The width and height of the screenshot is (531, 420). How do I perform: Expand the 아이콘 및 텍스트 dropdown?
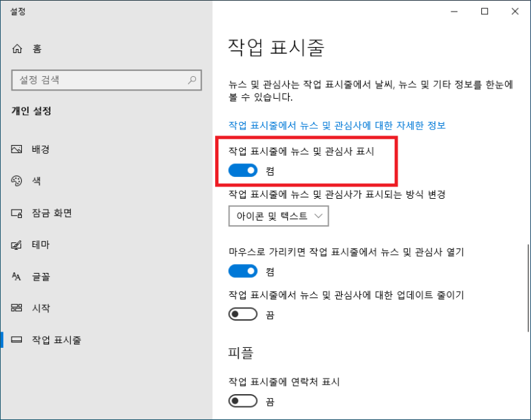coord(279,216)
